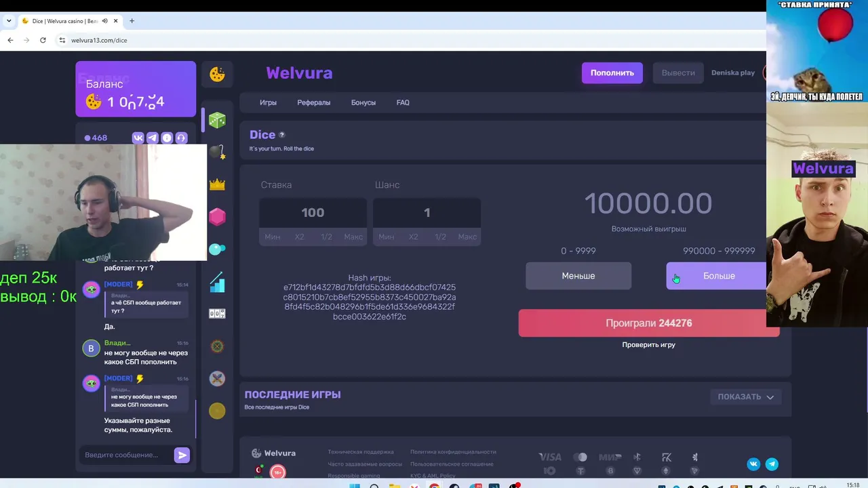Click the Баланс balance card

pyautogui.click(x=136, y=89)
